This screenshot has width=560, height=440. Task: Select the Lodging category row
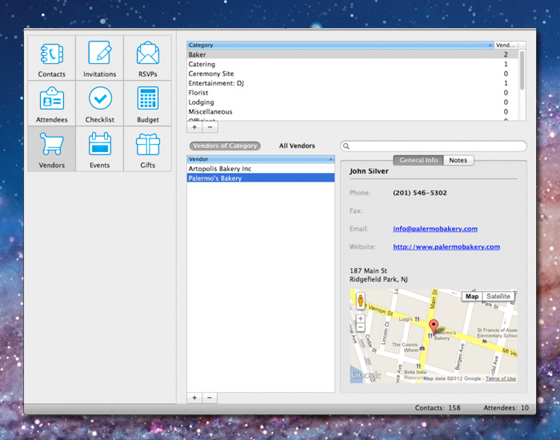[352, 102]
